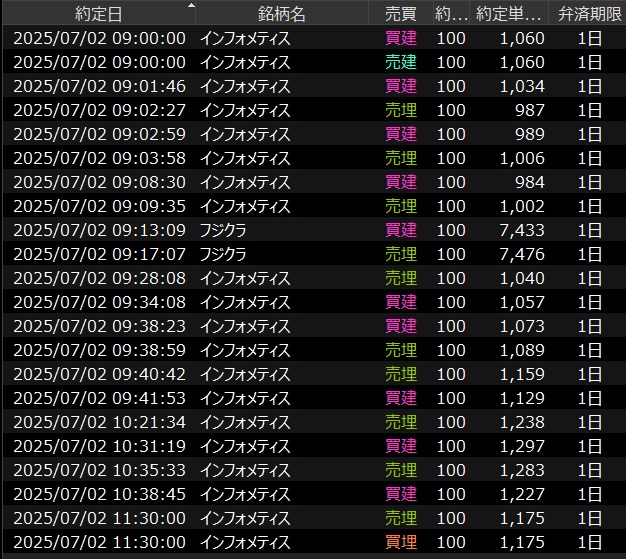626x559 pixels.
Task: Click 売建 in the 09:00:00 row
Action: click(401, 62)
